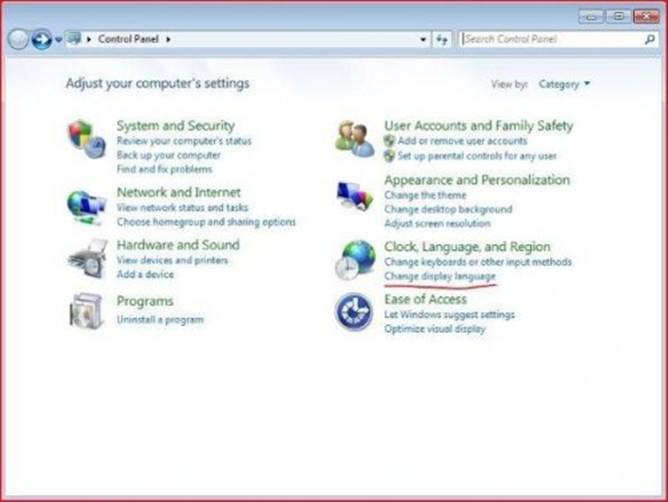
Task: Maximize the Control Panel window
Action: [x=618, y=16]
